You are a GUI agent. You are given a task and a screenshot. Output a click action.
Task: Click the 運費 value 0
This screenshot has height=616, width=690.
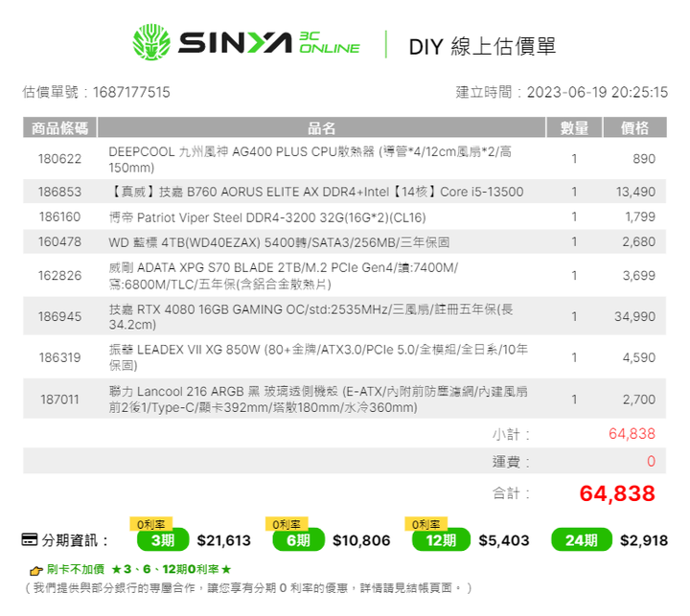651,461
